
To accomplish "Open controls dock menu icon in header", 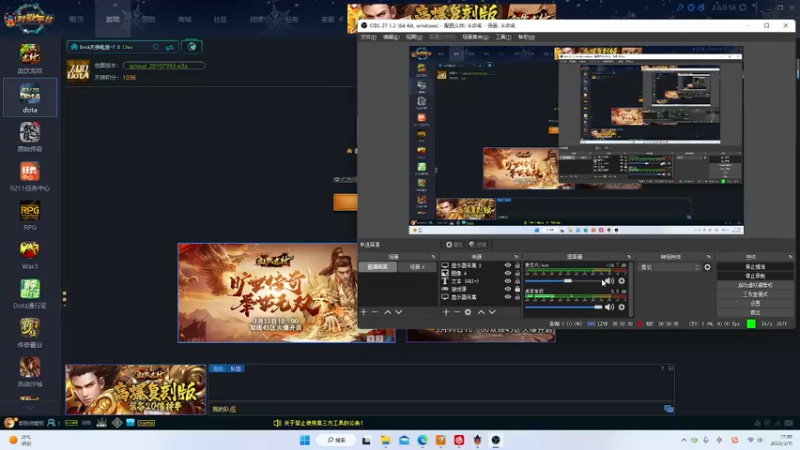I will coord(790,257).
